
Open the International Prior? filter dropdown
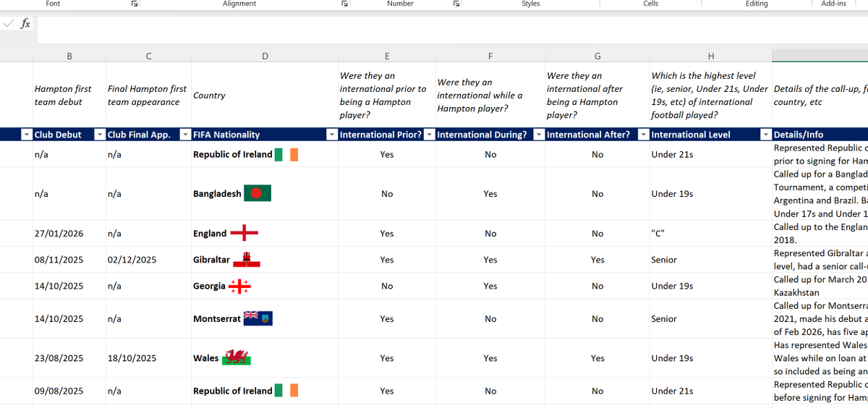pos(430,135)
